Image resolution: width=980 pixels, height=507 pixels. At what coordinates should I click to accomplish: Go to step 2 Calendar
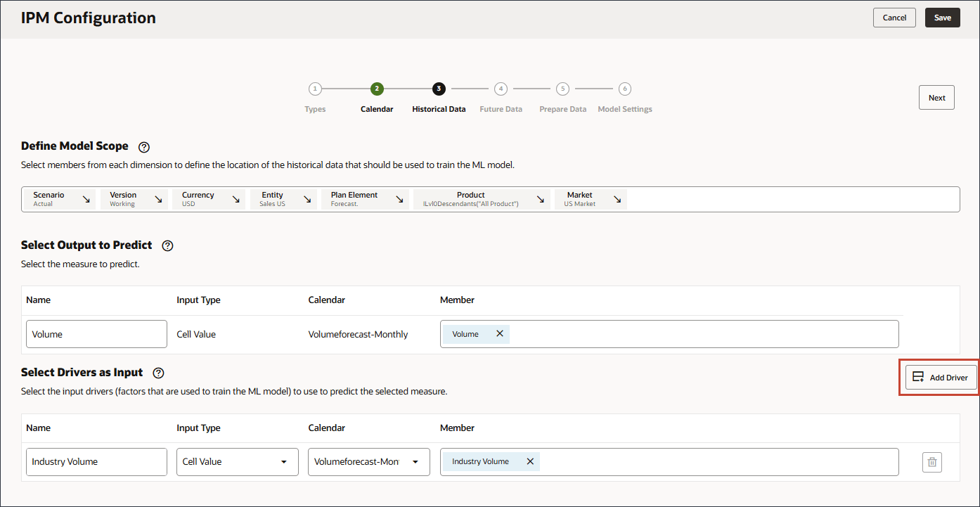point(377,89)
